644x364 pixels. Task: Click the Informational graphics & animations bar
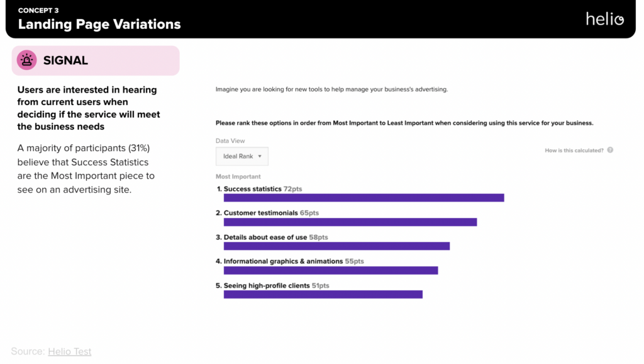pos(331,270)
